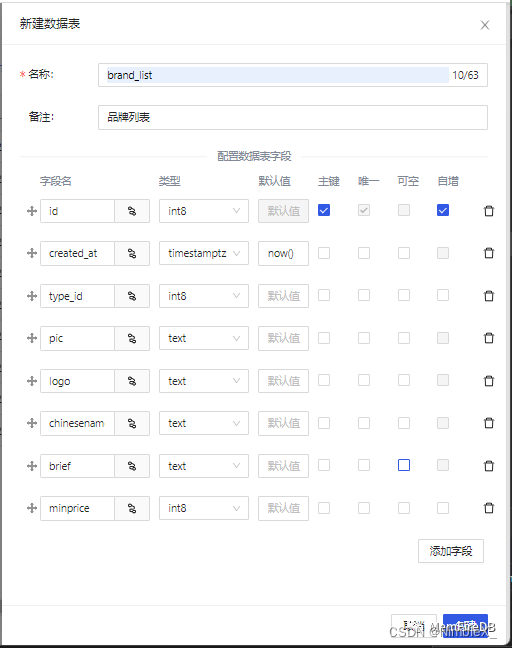Delete the brief field row

click(x=489, y=466)
